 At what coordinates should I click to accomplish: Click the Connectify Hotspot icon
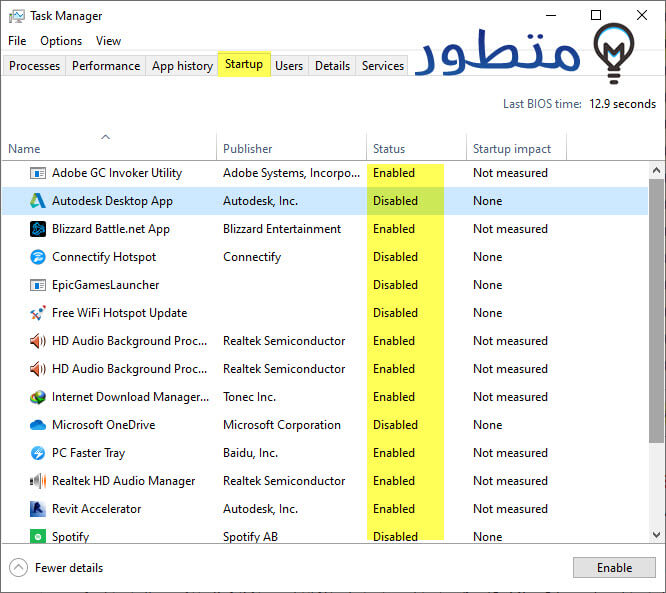(x=38, y=257)
